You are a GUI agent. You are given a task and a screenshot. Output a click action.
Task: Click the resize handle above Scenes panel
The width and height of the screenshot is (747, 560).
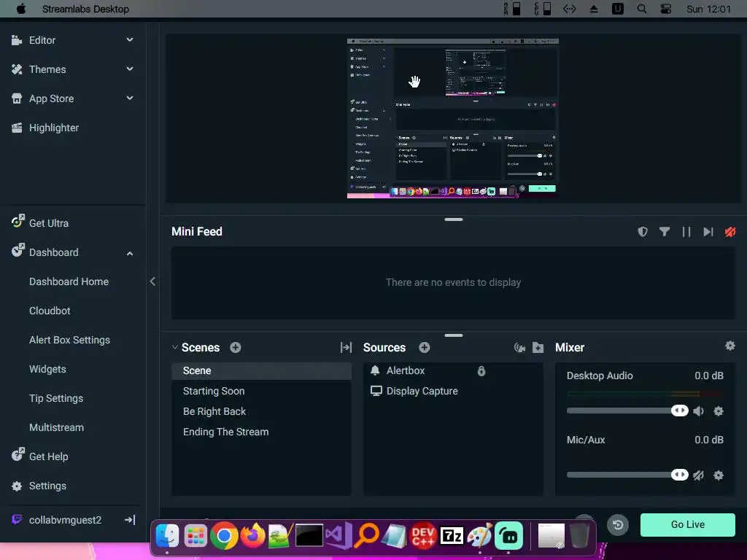point(454,335)
